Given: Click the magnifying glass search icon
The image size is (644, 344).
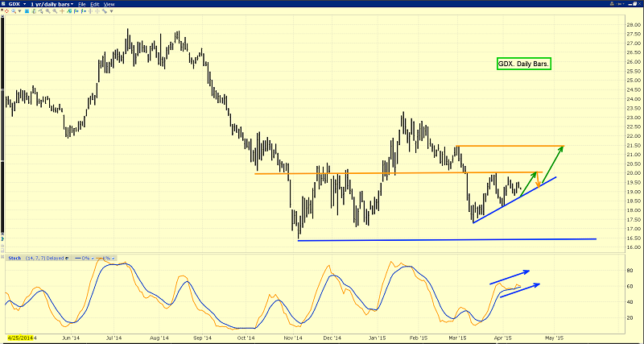Looking at the screenshot, I should [14, 11].
